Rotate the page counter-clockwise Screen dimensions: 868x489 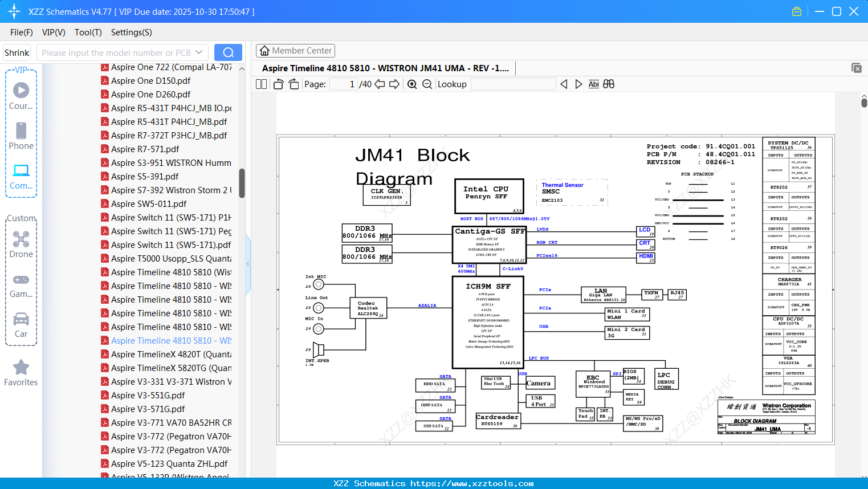(x=279, y=84)
